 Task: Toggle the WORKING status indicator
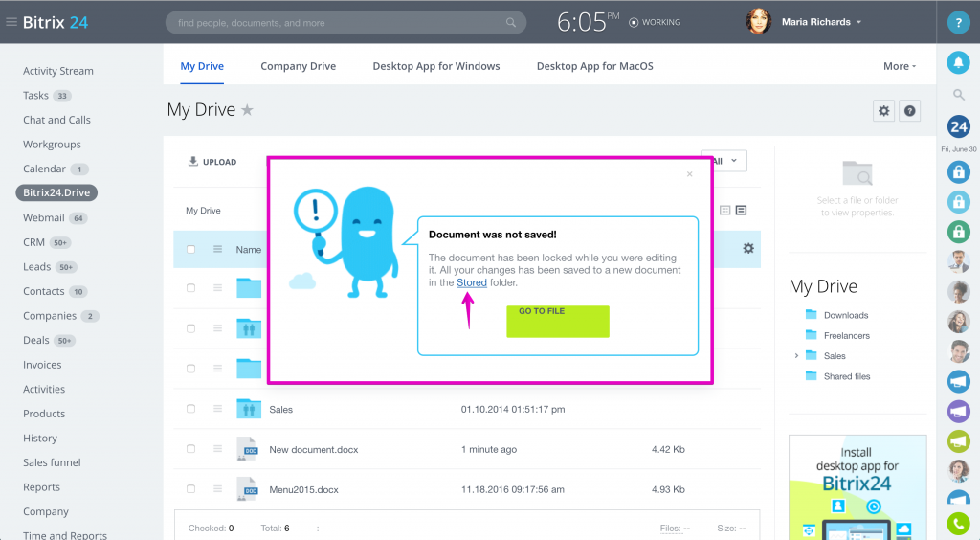point(655,23)
